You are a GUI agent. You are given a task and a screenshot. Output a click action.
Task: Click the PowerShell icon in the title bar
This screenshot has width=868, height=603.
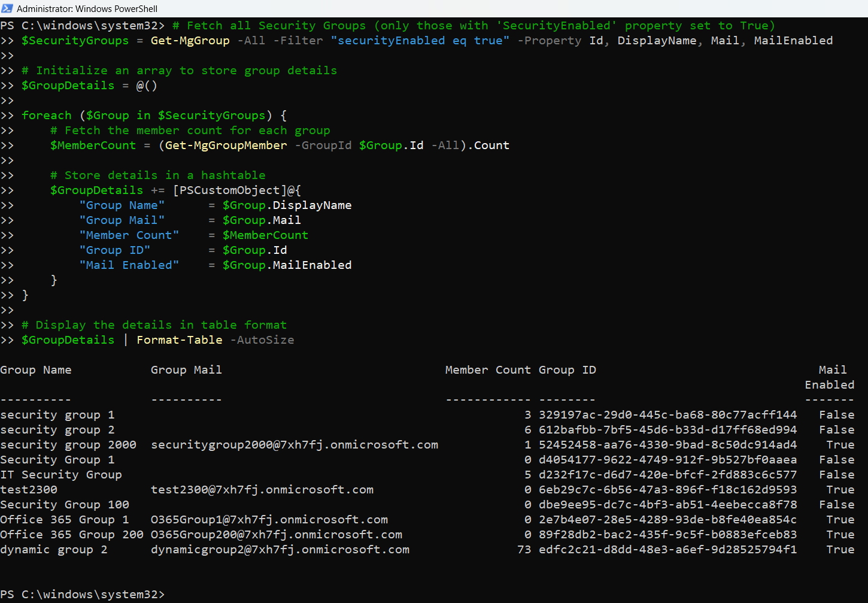pos(7,8)
